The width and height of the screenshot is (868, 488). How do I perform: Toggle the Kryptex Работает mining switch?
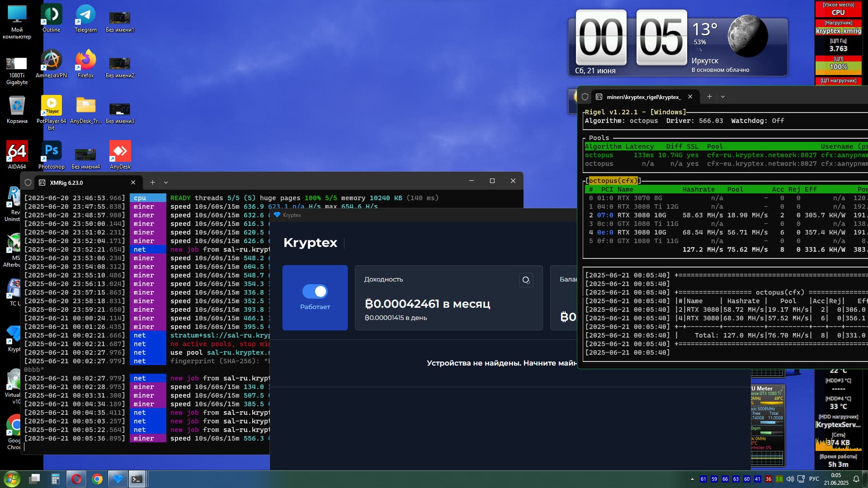click(x=315, y=291)
